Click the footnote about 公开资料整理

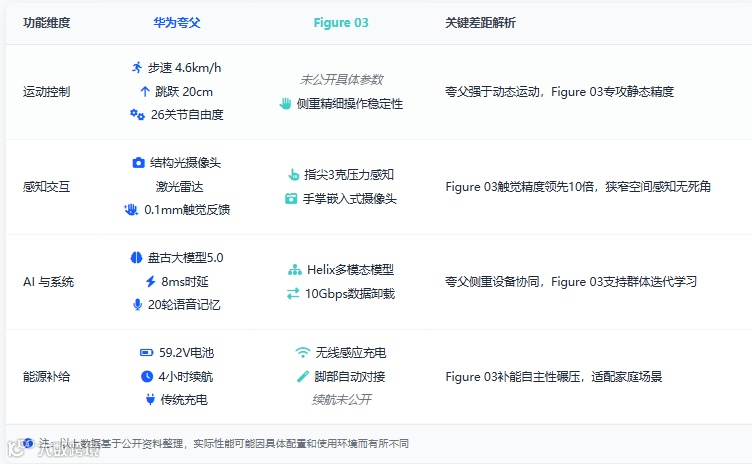coord(224,443)
